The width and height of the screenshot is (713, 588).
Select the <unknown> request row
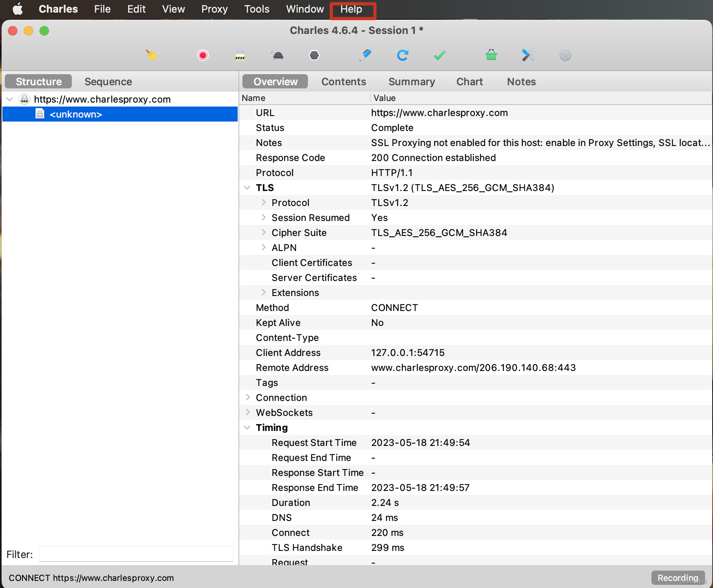[120, 114]
